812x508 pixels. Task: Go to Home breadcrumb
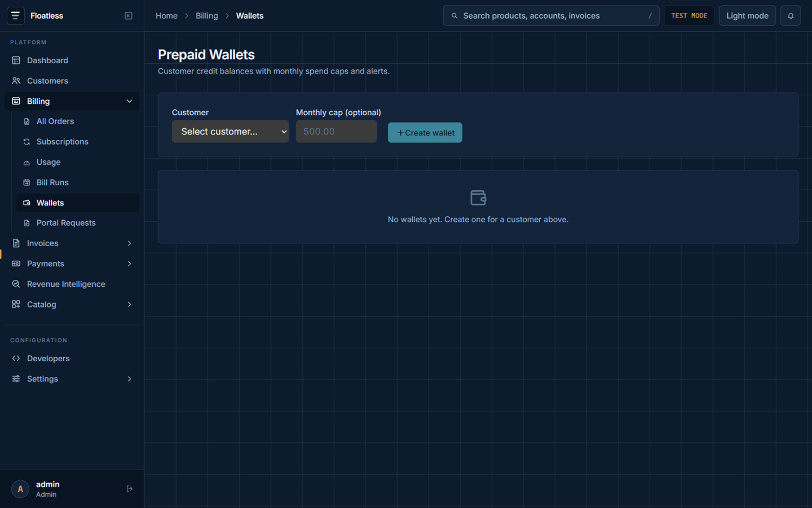coord(166,16)
